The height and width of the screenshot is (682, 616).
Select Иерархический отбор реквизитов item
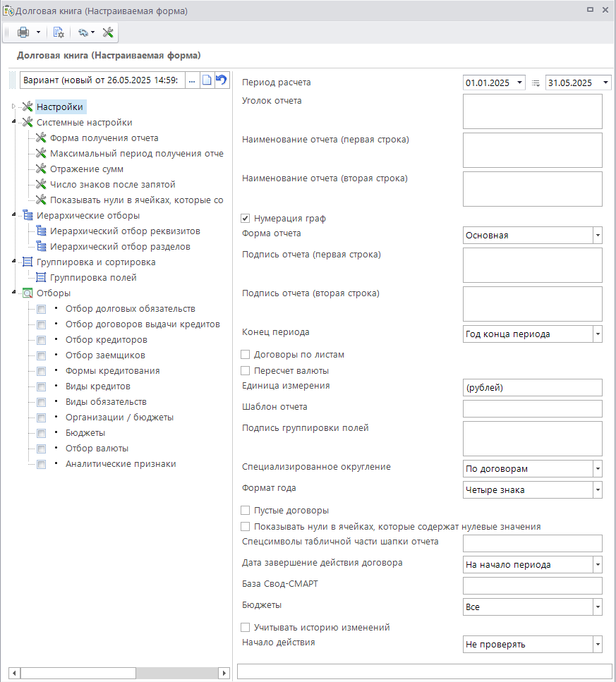pos(125,231)
